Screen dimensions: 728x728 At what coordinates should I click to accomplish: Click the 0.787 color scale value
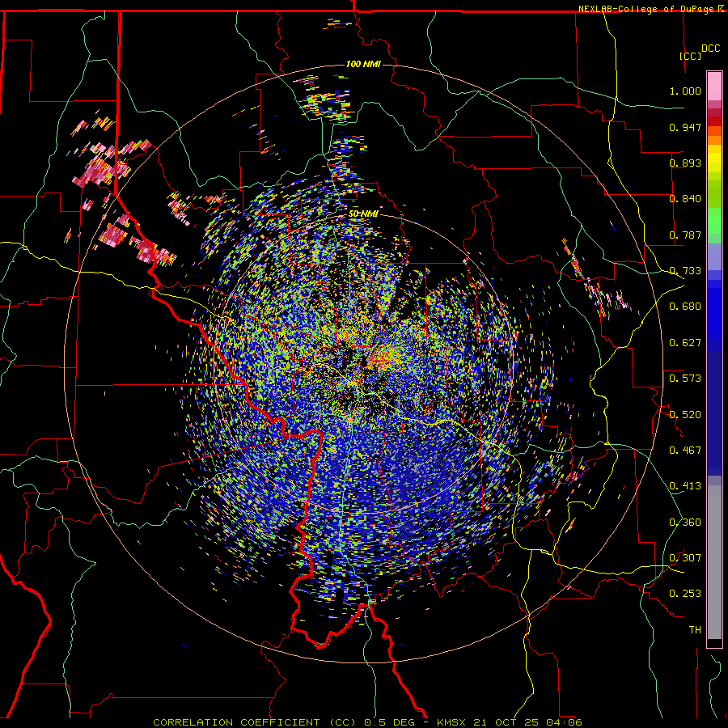coord(685,235)
